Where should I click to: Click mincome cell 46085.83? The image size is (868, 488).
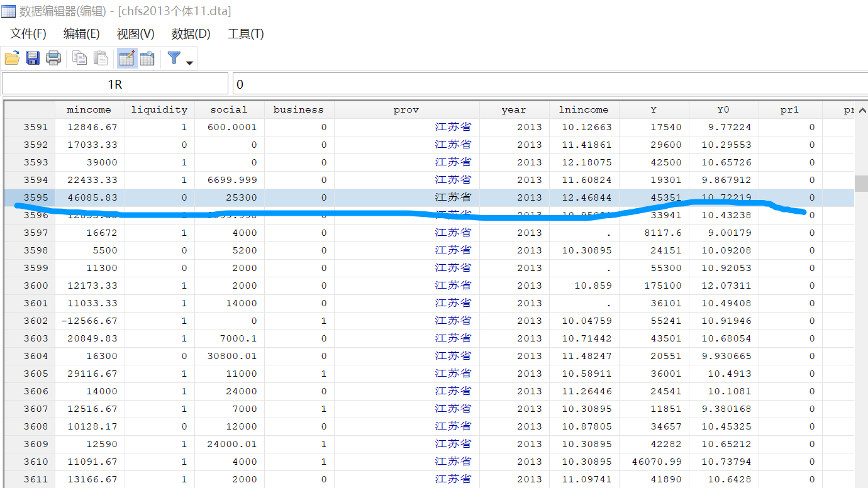tap(89, 197)
